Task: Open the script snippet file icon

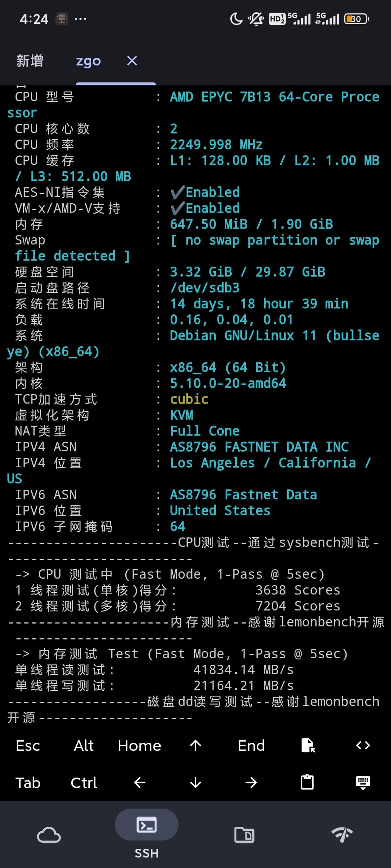Action: pos(308,745)
